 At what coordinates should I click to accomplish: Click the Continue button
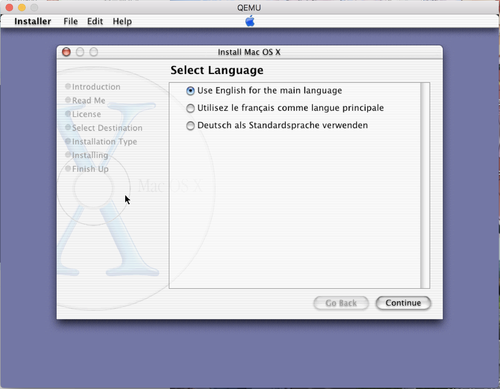pos(403,303)
